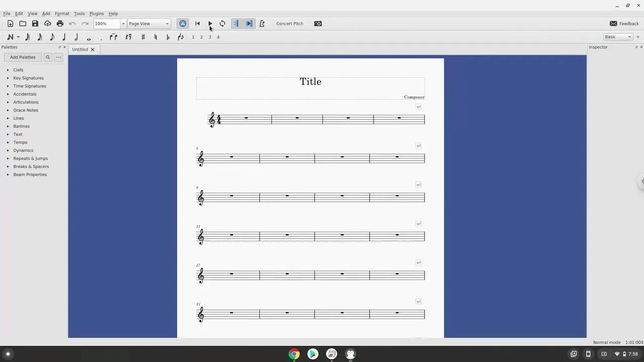Click the Add Palettes button
This screenshot has width=644, height=362.
pos(22,57)
